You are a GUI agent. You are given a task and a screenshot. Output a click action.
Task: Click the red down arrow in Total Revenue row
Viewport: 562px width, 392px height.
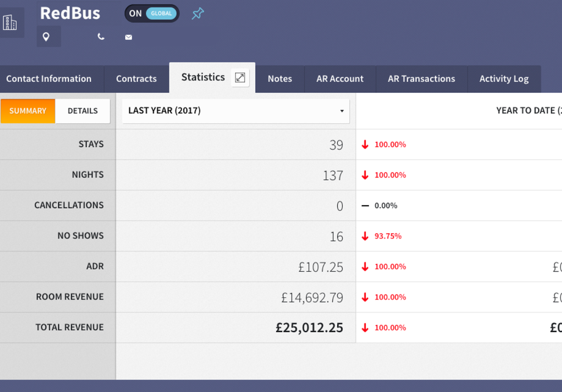click(x=365, y=327)
